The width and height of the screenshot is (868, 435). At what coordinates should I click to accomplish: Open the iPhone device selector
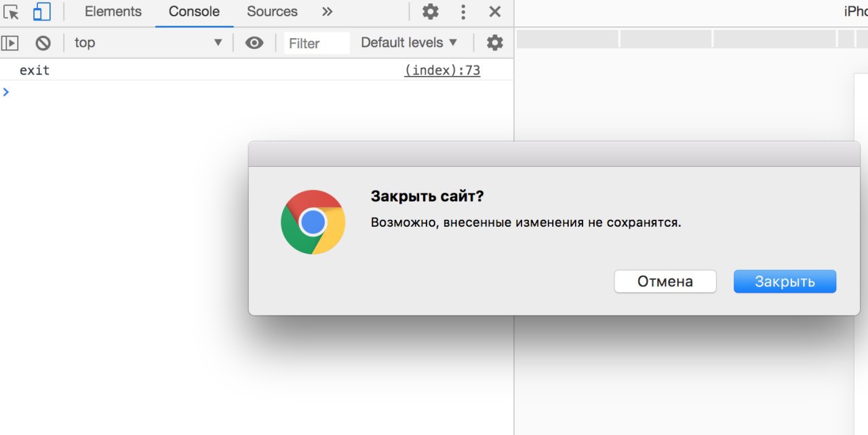click(856, 12)
